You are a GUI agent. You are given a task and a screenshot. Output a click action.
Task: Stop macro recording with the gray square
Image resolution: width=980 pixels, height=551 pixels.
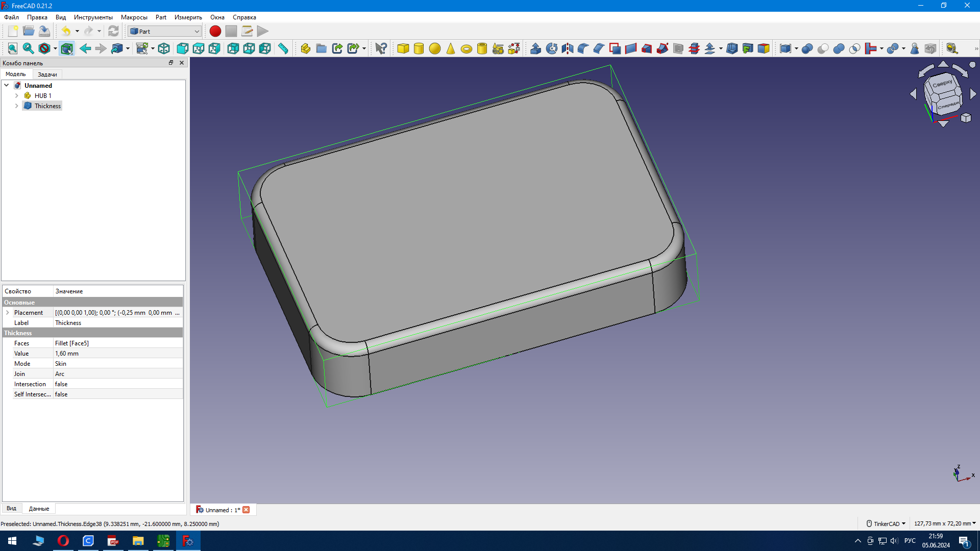231,31
